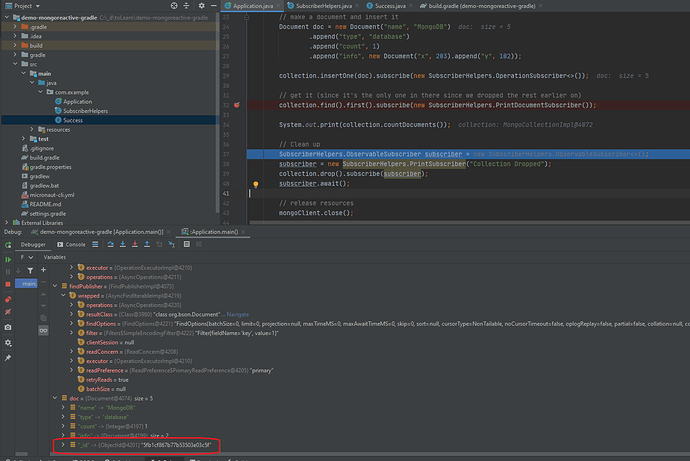Select the SubscriberHelpers class in project tree
The image size is (690, 461).
pyautogui.click(x=84, y=111)
